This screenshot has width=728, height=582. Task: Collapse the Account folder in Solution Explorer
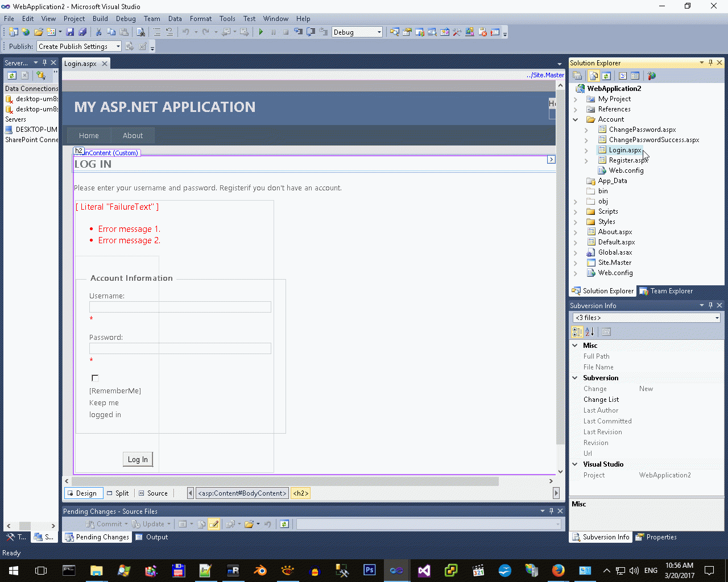[x=576, y=119]
